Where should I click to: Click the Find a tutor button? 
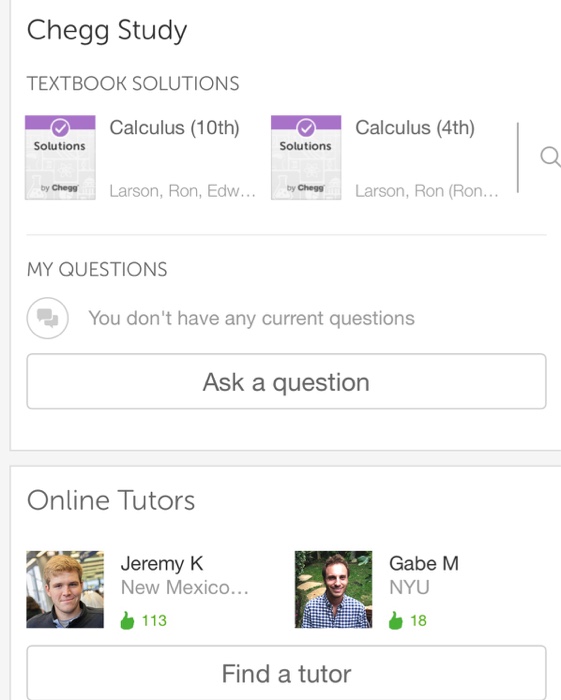coord(287,673)
